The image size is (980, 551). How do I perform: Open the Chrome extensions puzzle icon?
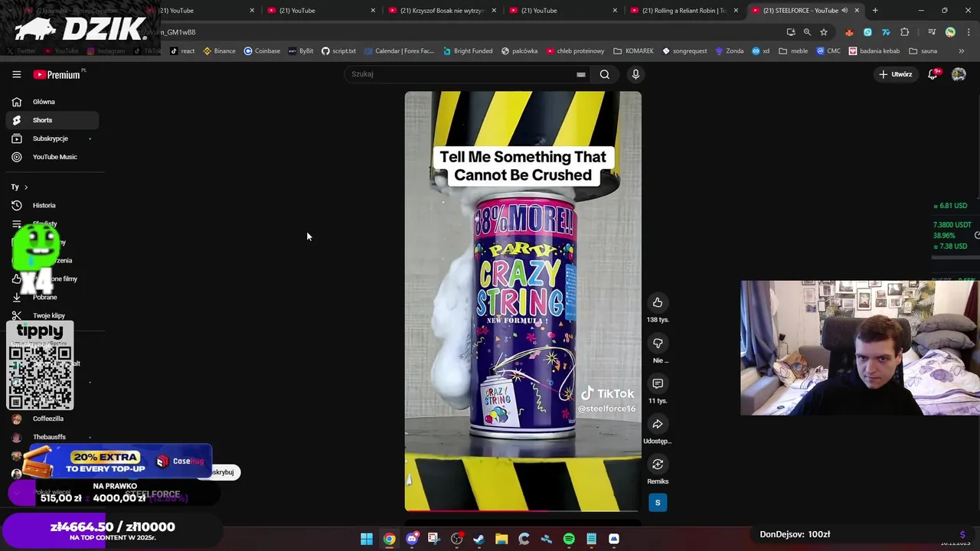[905, 32]
